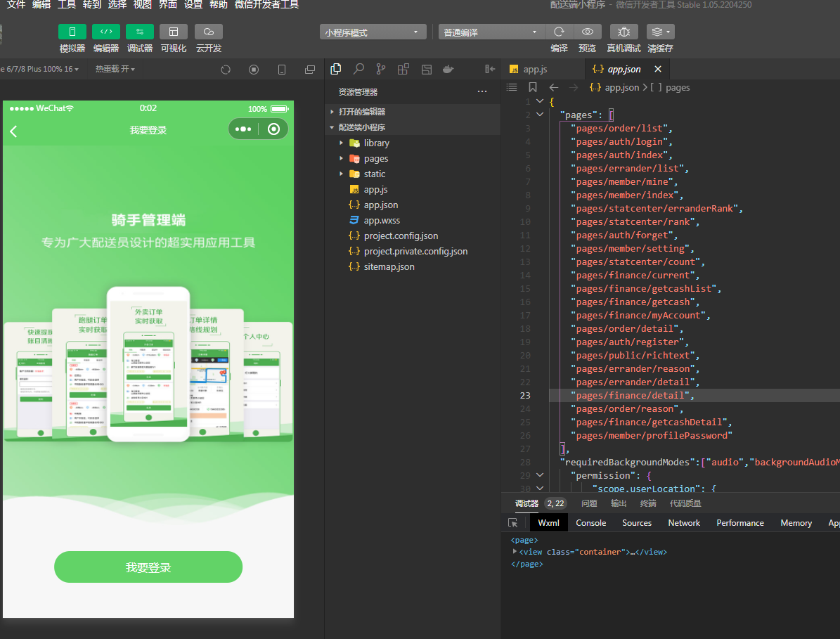
Task: Open the 普通编译 compile mode dropdown
Action: click(491, 32)
